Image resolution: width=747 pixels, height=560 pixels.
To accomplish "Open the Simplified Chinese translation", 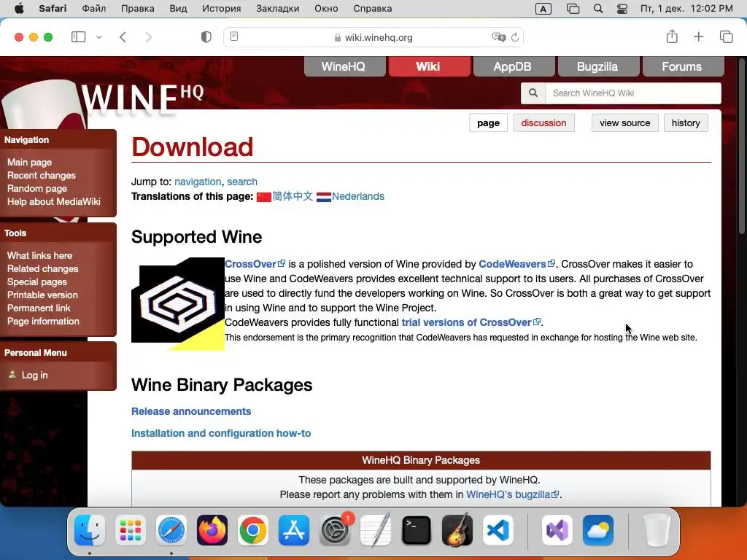I will 293,196.
